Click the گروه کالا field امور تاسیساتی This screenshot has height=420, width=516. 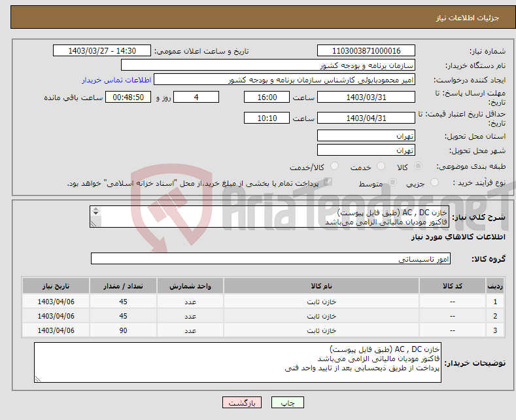[271, 258]
